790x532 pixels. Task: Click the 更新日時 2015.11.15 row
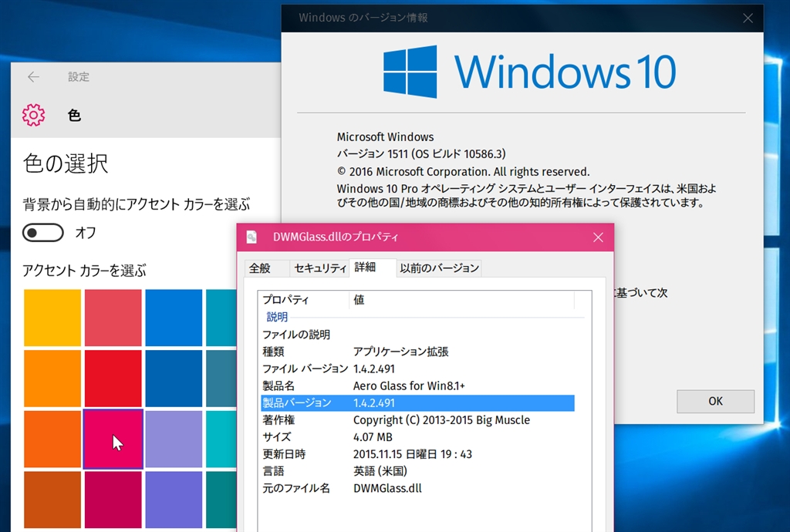tap(417, 454)
